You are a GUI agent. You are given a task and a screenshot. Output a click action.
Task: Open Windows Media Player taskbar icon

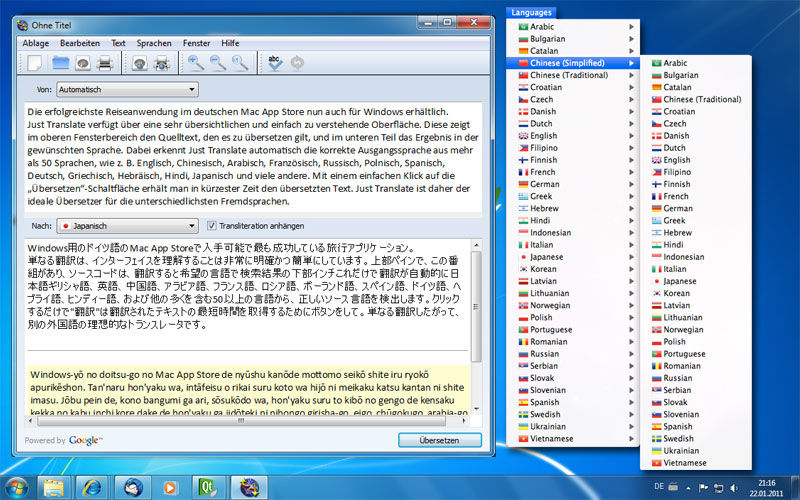point(170,488)
